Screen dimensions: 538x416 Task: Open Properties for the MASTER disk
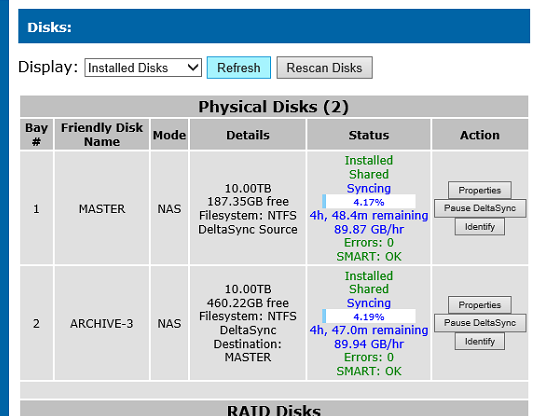(480, 190)
